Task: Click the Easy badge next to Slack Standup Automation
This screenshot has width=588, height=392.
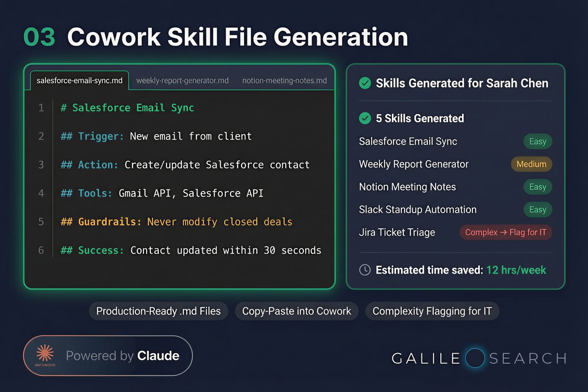Action: (538, 209)
